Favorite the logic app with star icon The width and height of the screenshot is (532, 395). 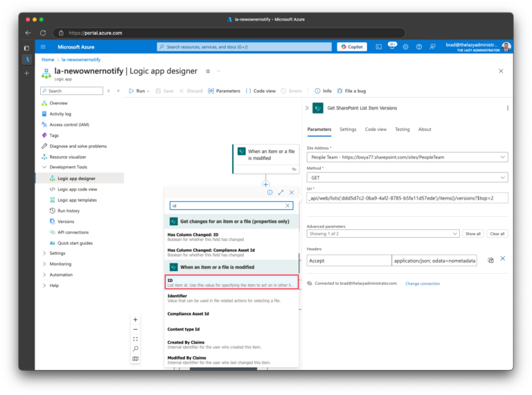(x=208, y=71)
